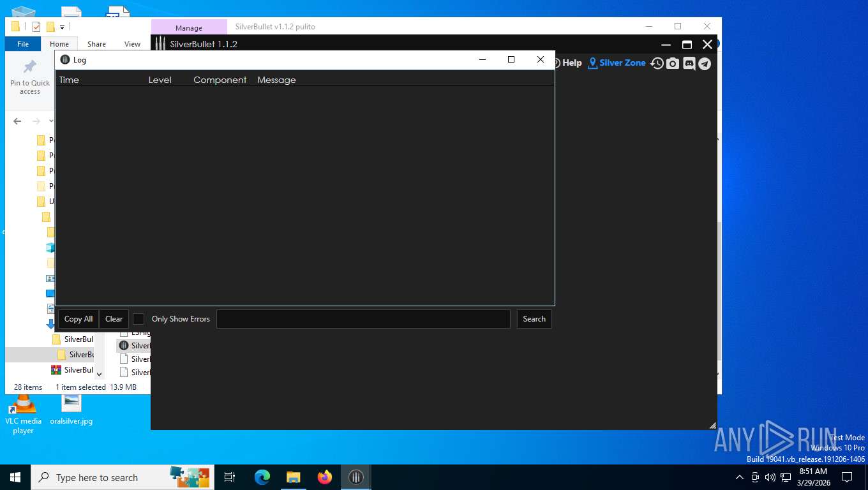
Task: Clear the log list
Action: click(x=114, y=319)
